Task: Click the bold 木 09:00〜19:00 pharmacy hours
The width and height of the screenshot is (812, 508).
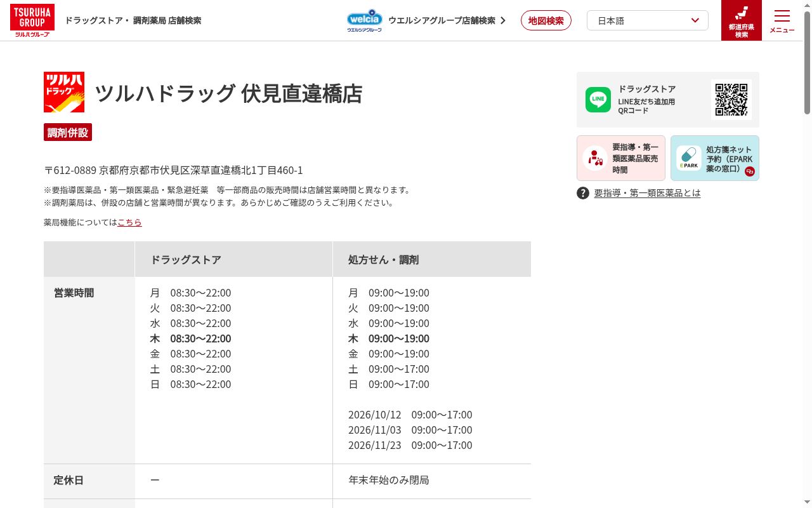Action: point(389,338)
